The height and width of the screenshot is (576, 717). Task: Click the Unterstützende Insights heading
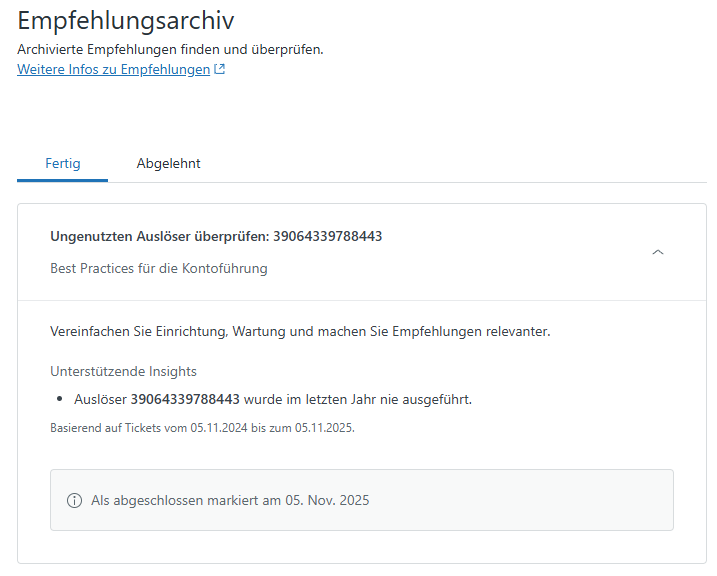(x=123, y=371)
